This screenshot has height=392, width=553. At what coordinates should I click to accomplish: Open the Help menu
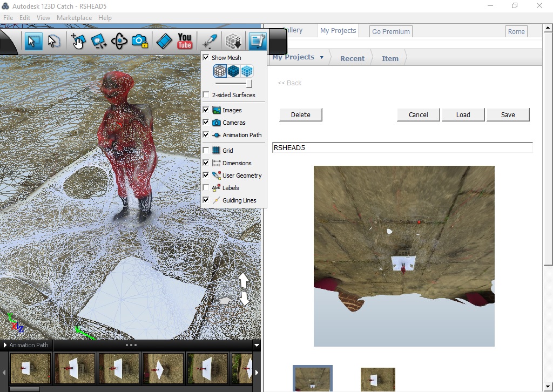click(x=105, y=18)
